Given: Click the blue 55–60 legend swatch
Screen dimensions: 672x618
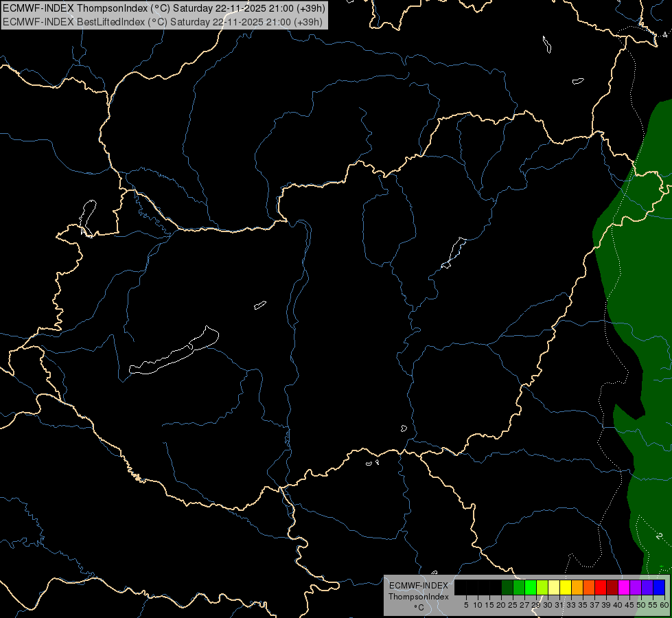Looking at the screenshot, I should click(659, 587).
